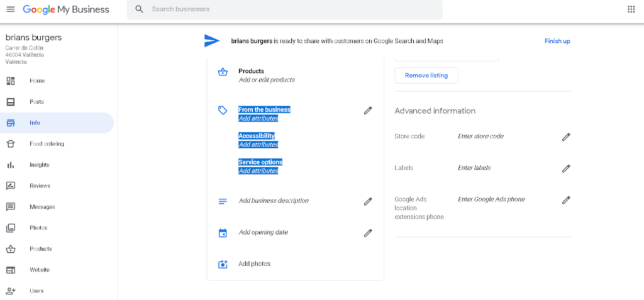The image size is (644, 300).
Task: Click Add attributes under From the business
Action: tap(258, 119)
